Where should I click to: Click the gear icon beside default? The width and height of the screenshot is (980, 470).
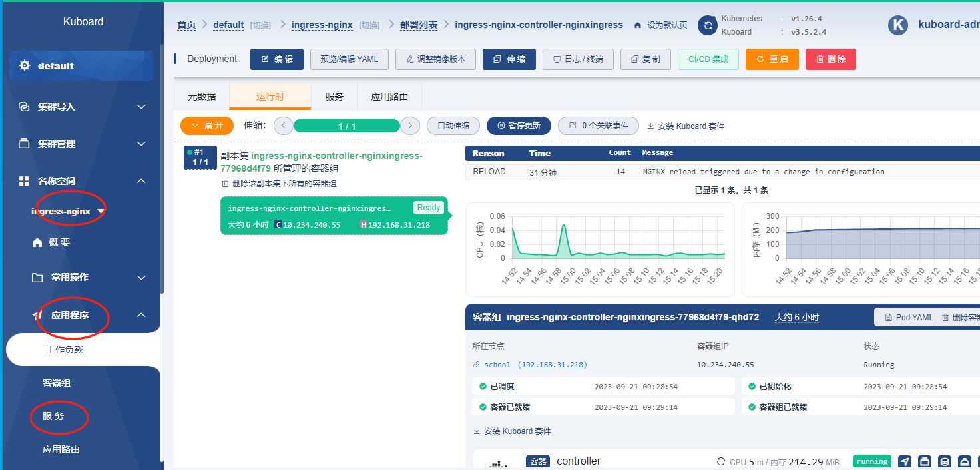(25, 66)
